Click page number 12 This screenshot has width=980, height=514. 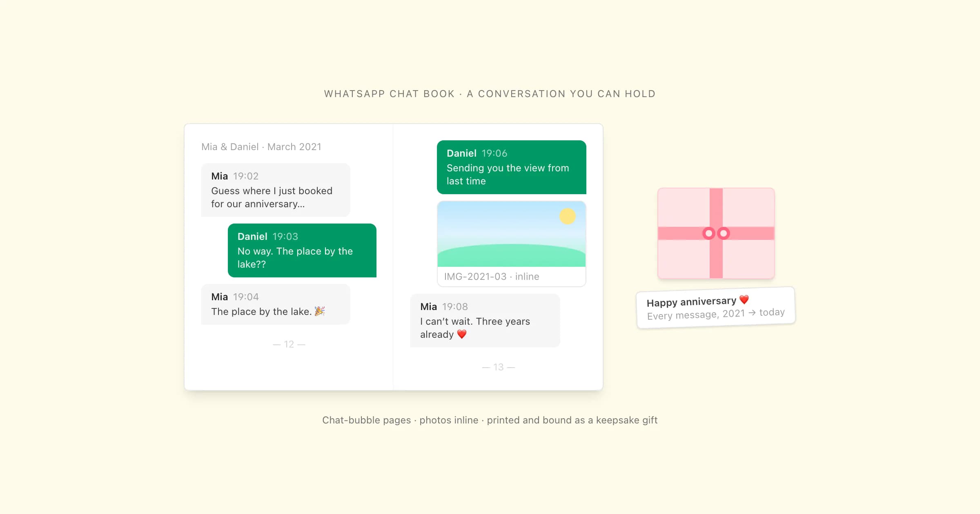(289, 344)
